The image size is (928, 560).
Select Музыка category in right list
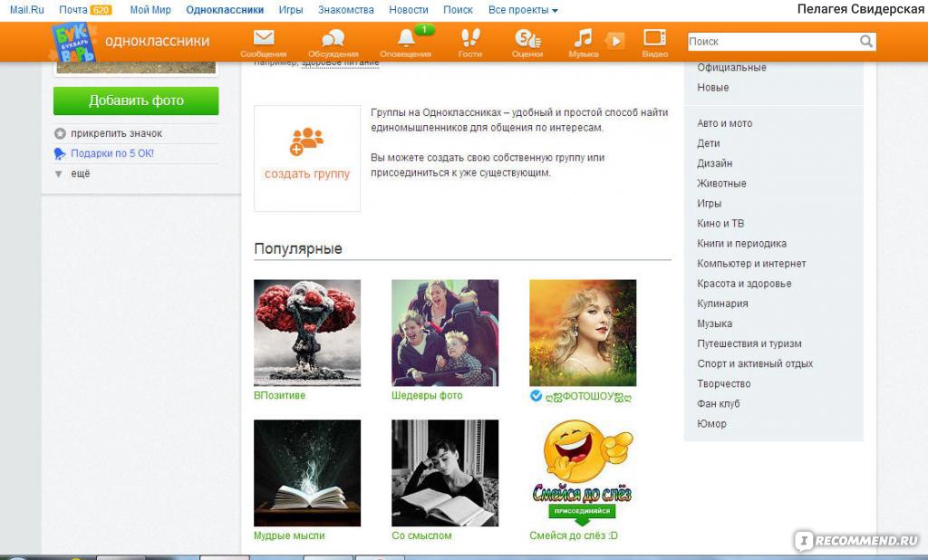pos(715,324)
